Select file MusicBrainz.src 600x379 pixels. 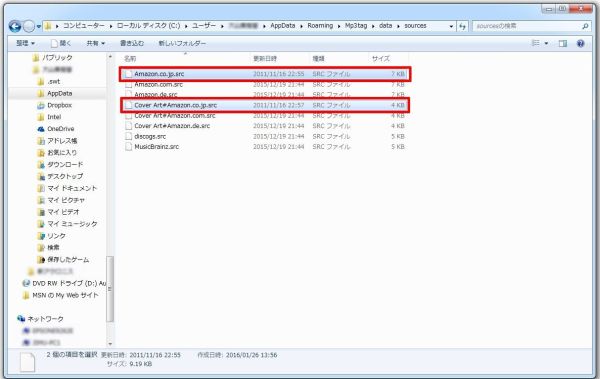click(x=157, y=147)
